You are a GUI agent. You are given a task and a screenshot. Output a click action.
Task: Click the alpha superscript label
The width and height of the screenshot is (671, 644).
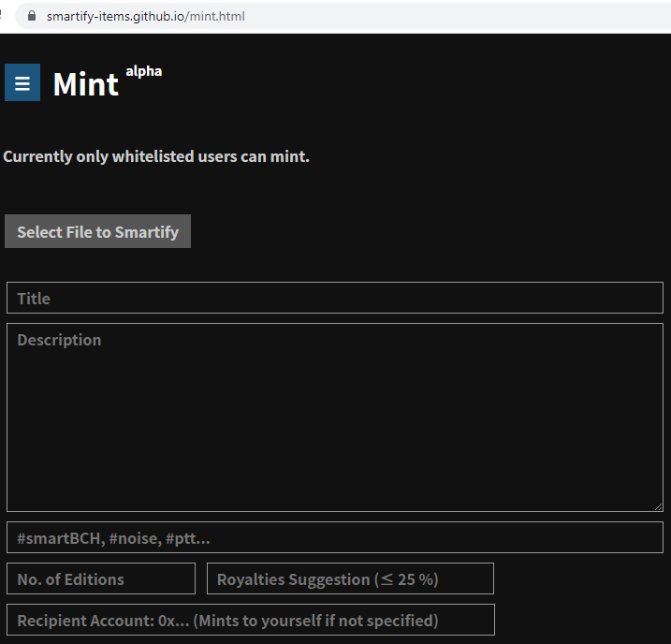click(x=144, y=71)
